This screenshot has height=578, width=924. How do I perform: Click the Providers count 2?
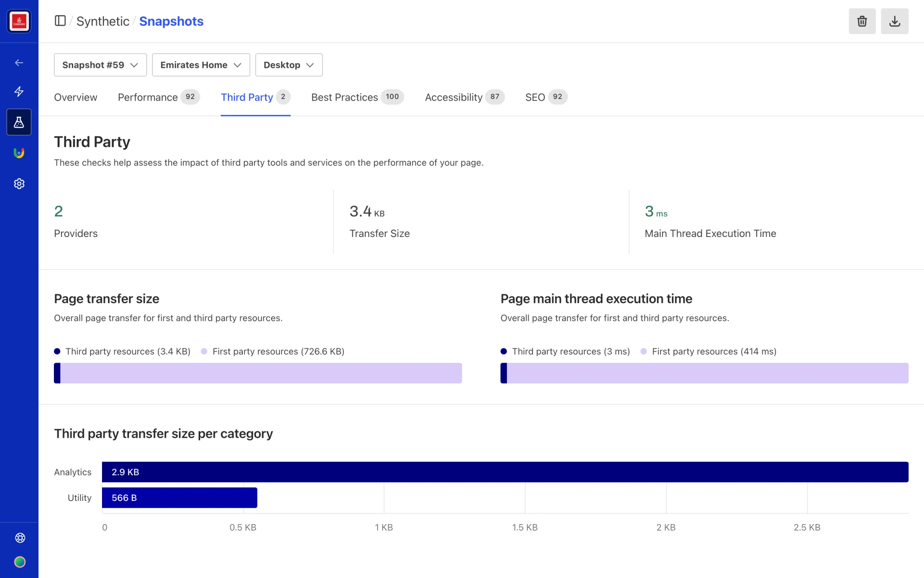click(59, 211)
